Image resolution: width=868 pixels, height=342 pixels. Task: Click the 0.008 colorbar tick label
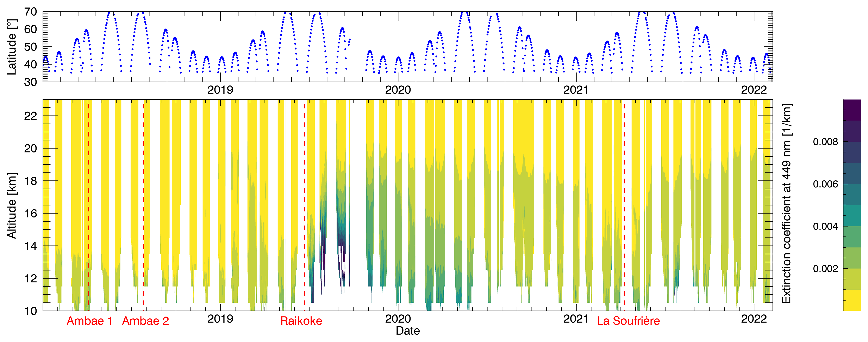[x=825, y=142]
